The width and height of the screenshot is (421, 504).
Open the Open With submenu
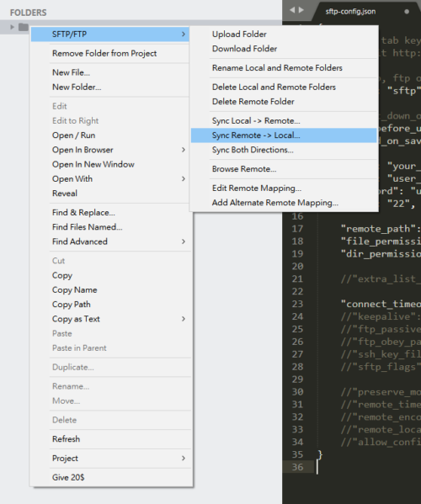[110, 178]
